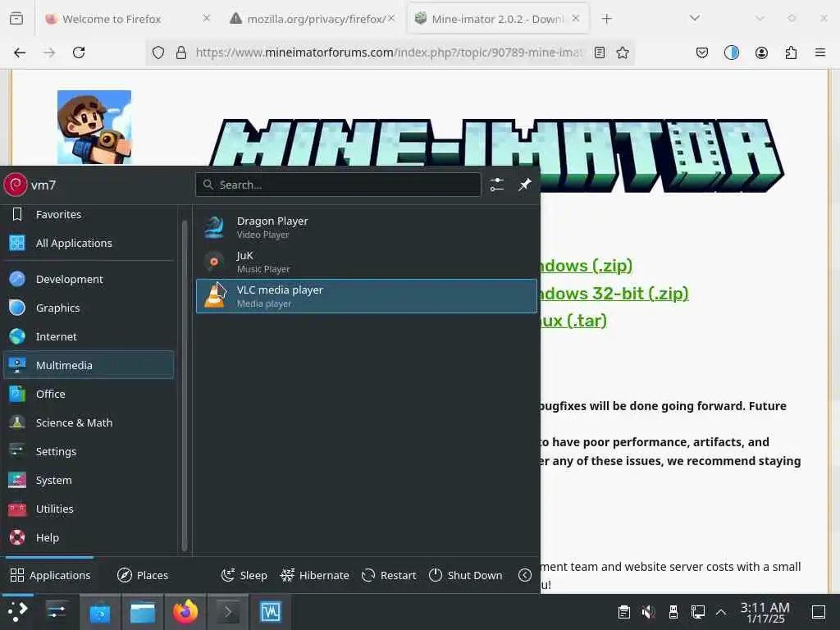Image resolution: width=840 pixels, height=630 pixels.
Task: Open Dolphin file manager from taskbar
Action: click(x=143, y=612)
